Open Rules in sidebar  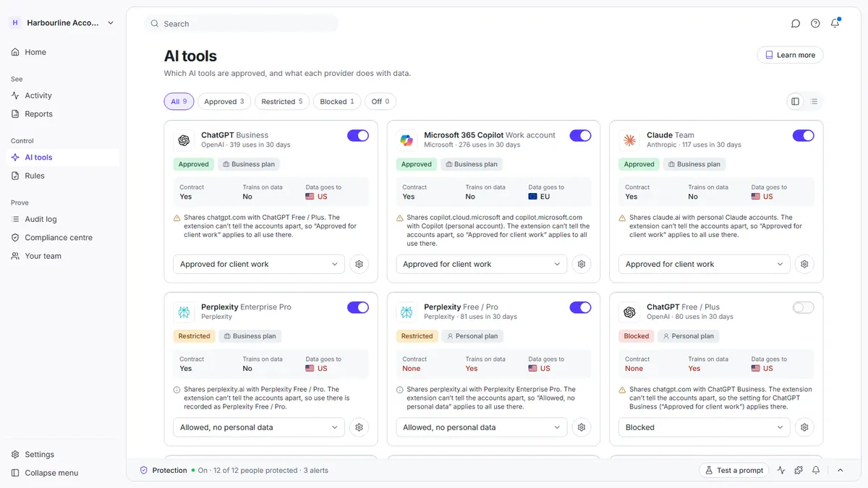[62, 176]
